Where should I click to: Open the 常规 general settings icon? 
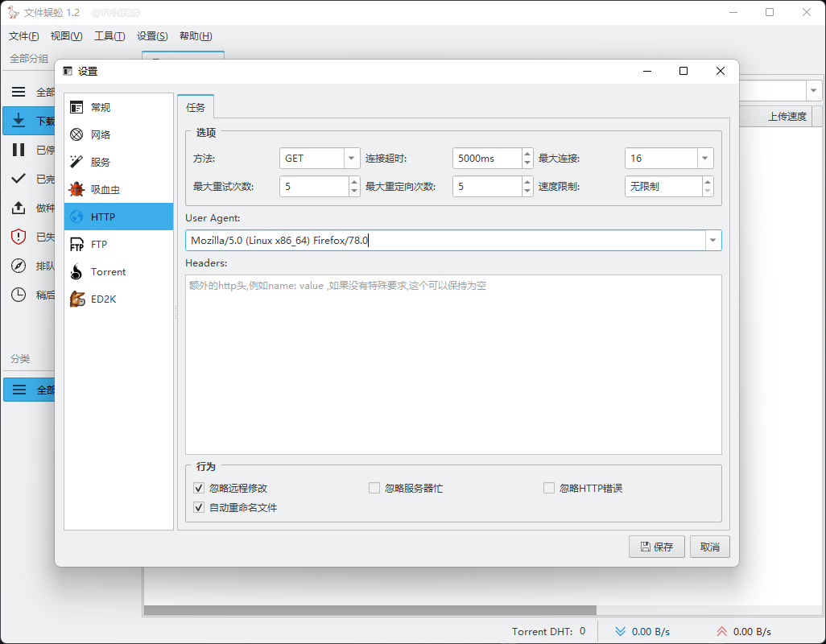(x=76, y=107)
